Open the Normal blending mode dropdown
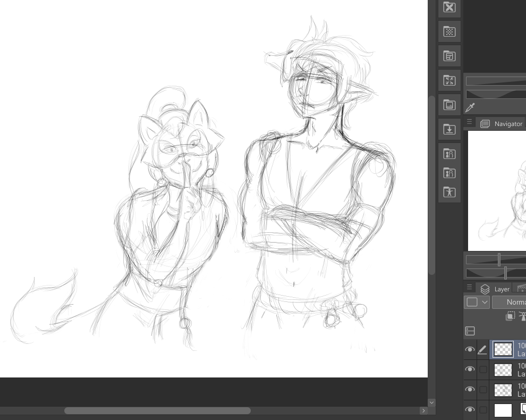 click(509, 302)
